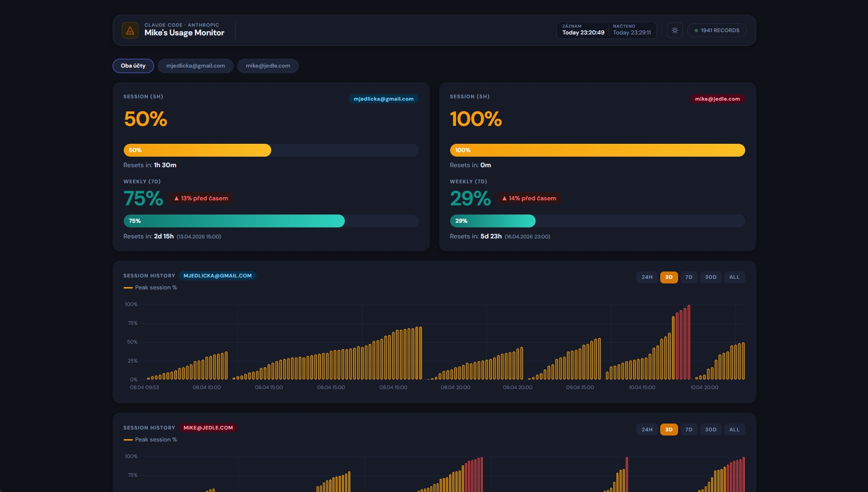Select 7D range in the mjedlicka session history
This screenshot has height=492, width=868.
(688, 277)
